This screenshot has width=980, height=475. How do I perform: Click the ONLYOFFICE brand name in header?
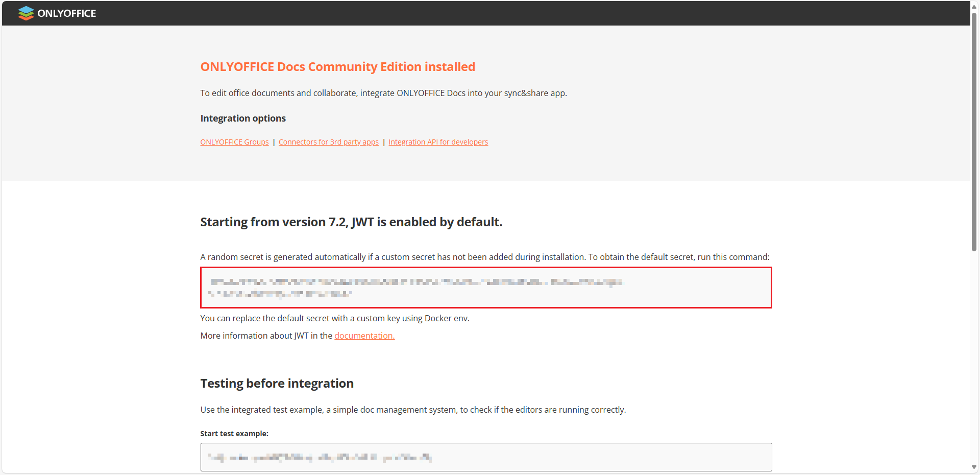[66, 13]
